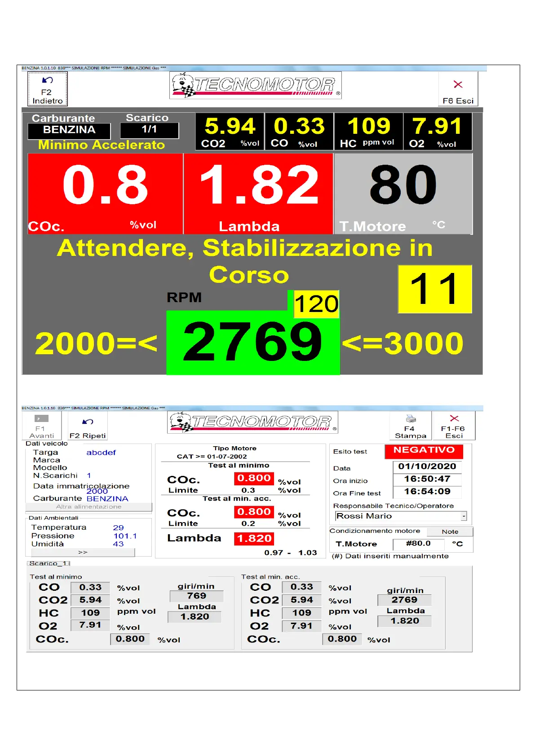Click the yellow 120 timer box
Viewport: 535px width, 756px height.
pyautogui.click(x=316, y=304)
